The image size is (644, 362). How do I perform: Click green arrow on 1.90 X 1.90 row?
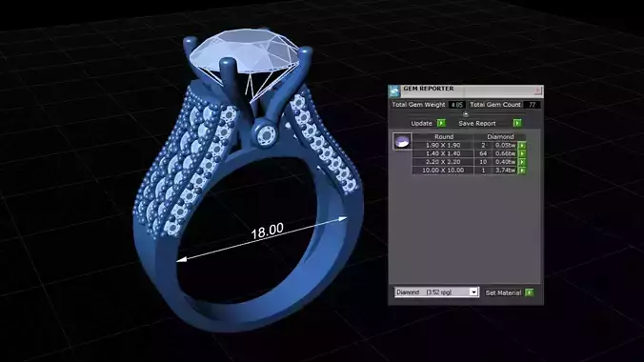click(522, 146)
